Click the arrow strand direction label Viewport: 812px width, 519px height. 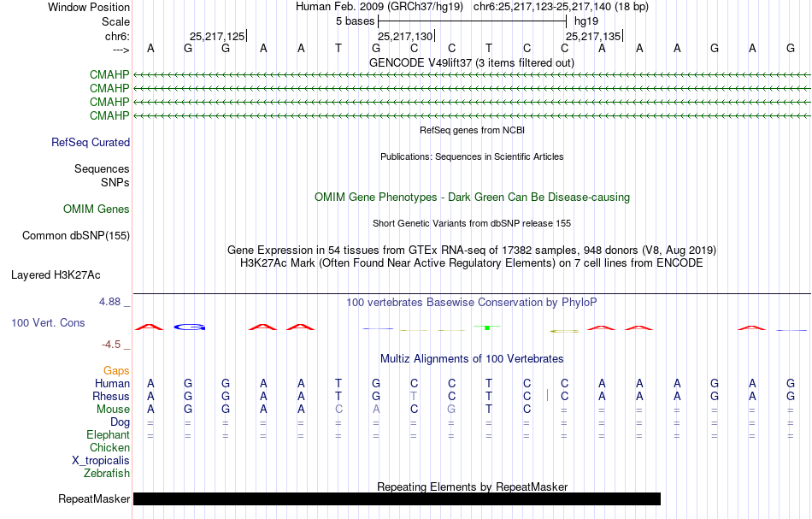[121, 50]
